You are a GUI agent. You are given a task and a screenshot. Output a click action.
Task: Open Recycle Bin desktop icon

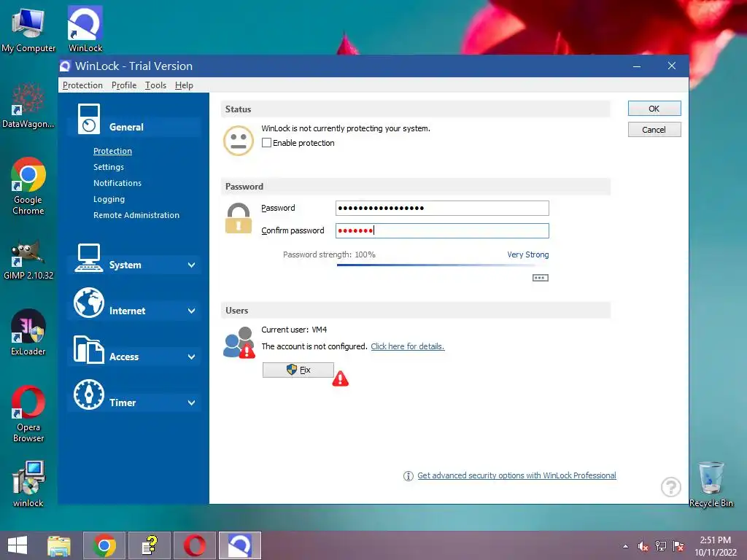point(711,484)
